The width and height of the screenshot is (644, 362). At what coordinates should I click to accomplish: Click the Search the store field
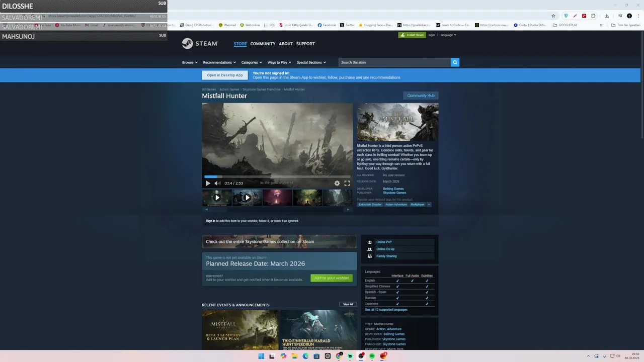394,62
